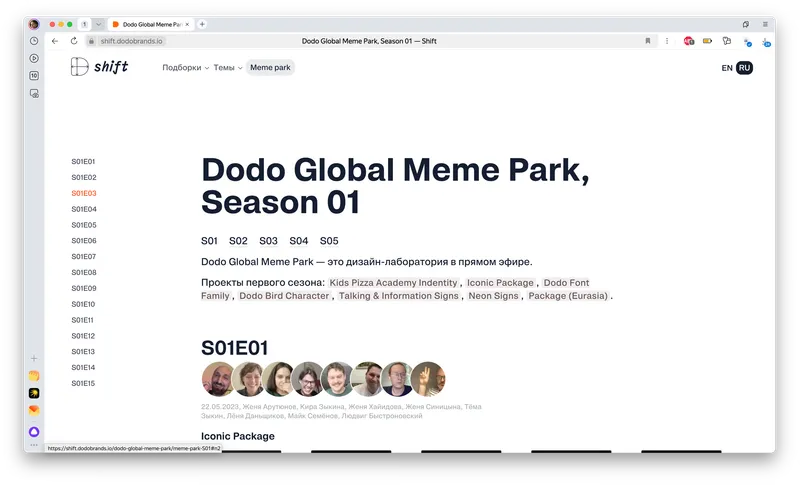Screen dimensions: 800x485
Task: Reload the page
Action: tap(74, 41)
